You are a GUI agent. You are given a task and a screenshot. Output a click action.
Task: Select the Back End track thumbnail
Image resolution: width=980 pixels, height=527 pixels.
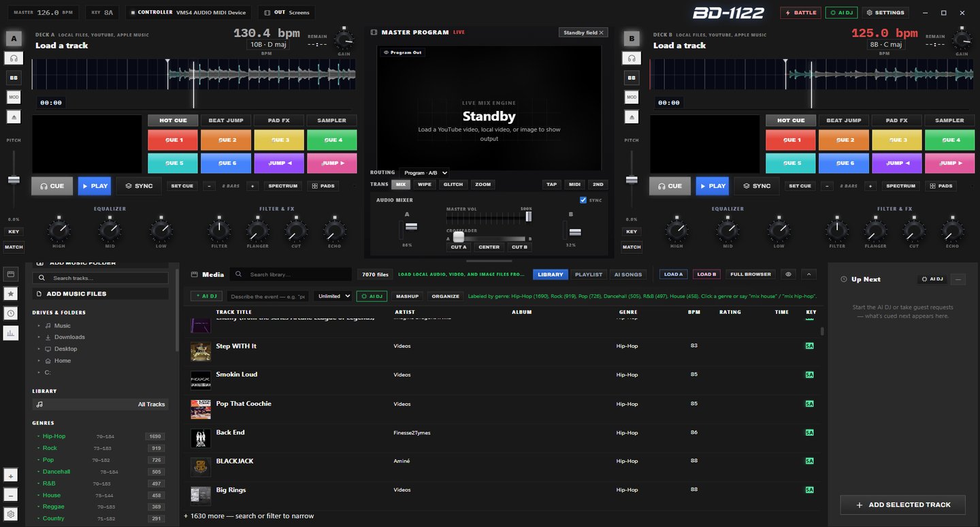point(200,438)
